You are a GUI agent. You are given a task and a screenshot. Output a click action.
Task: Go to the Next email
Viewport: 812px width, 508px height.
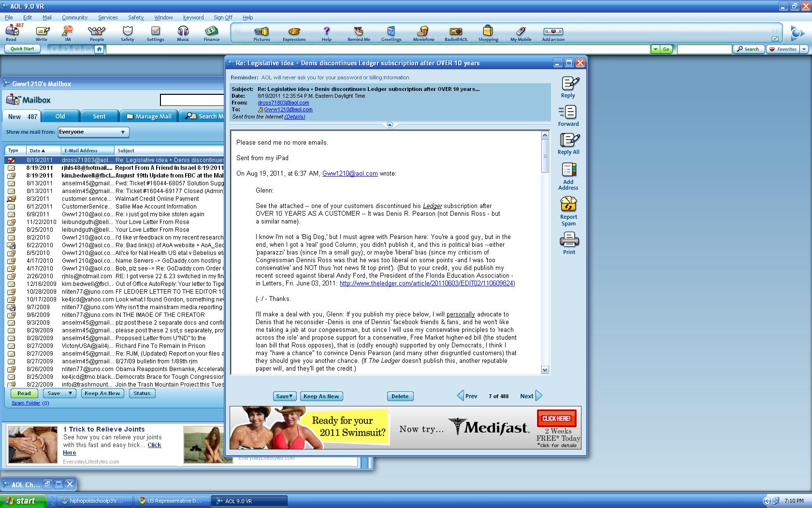click(531, 396)
